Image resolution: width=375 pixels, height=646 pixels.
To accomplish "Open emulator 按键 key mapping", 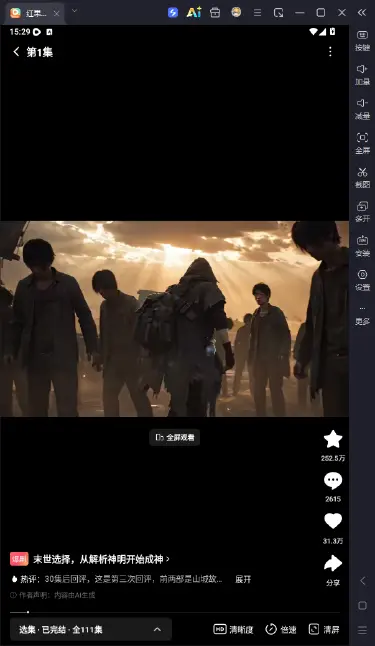I will [x=362, y=41].
